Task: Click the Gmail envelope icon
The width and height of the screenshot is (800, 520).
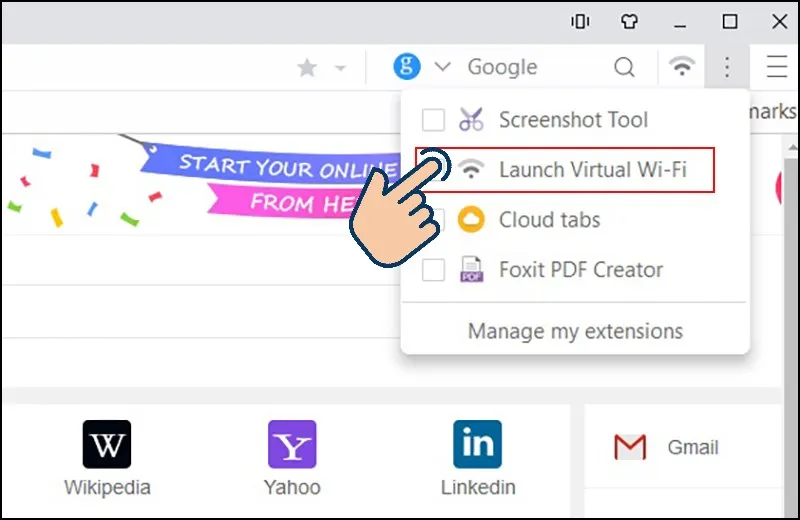Action: 630,447
